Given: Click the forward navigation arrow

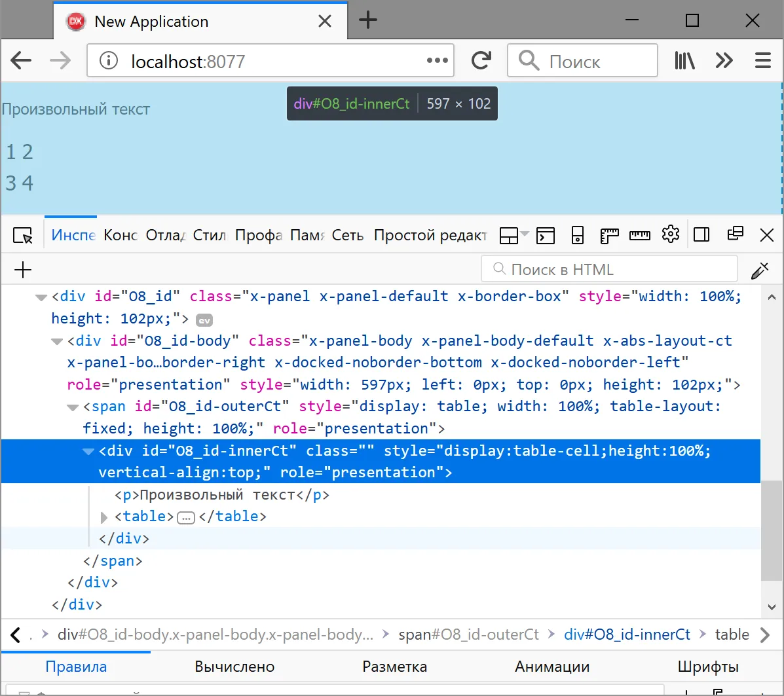Looking at the screenshot, I should 60,61.
